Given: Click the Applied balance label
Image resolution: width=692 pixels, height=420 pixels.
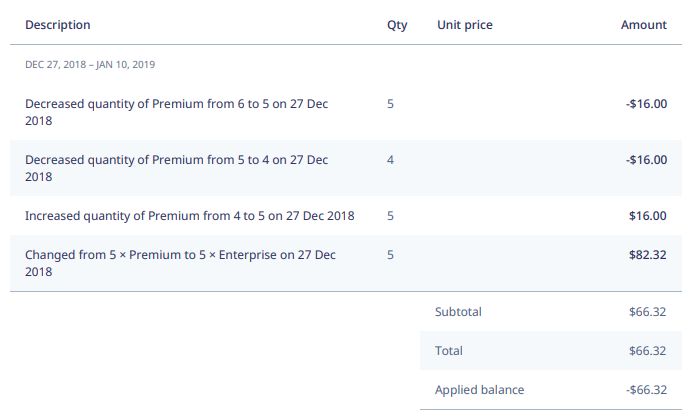Looking at the screenshot, I should click(x=479, y=390).
